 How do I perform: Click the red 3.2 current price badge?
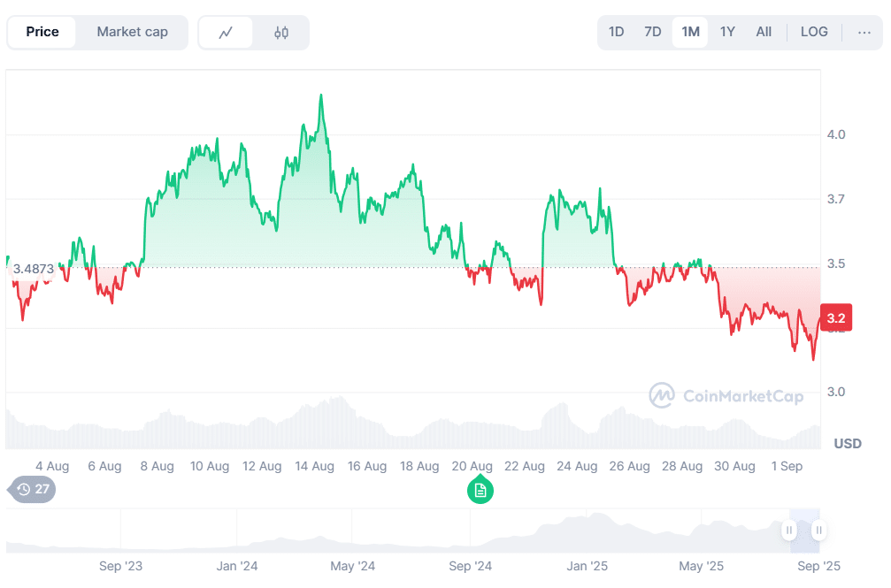tap(837, 317)
